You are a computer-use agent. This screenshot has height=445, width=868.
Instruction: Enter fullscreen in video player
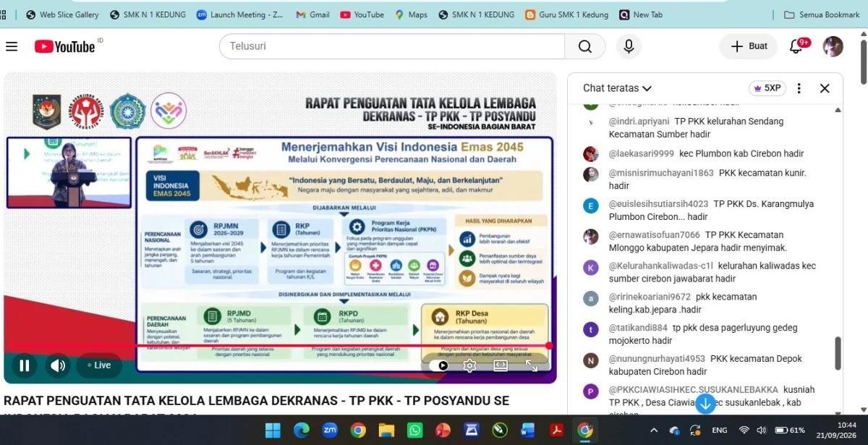[x=532, y=365]
